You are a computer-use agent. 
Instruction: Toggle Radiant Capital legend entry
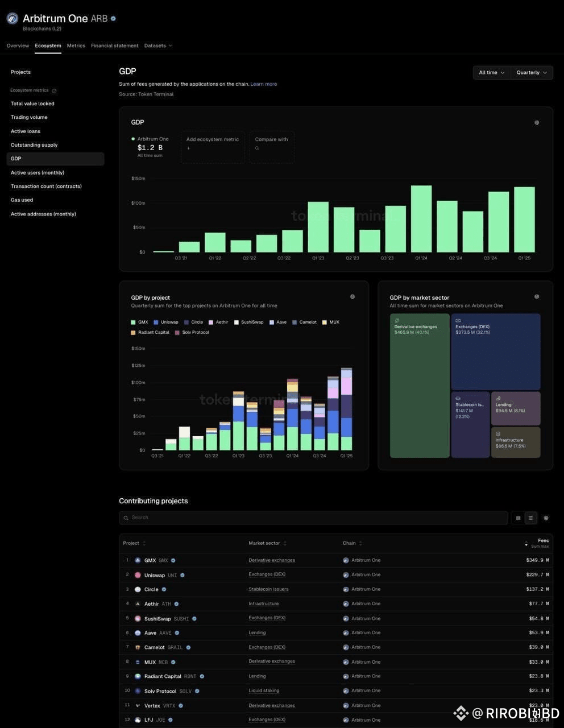[x=150, y=332]
